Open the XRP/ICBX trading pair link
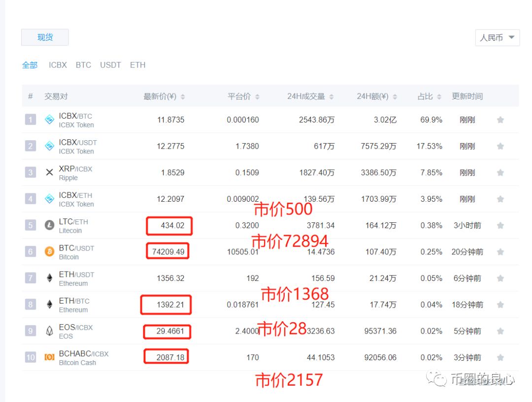 tap(75, 169)
